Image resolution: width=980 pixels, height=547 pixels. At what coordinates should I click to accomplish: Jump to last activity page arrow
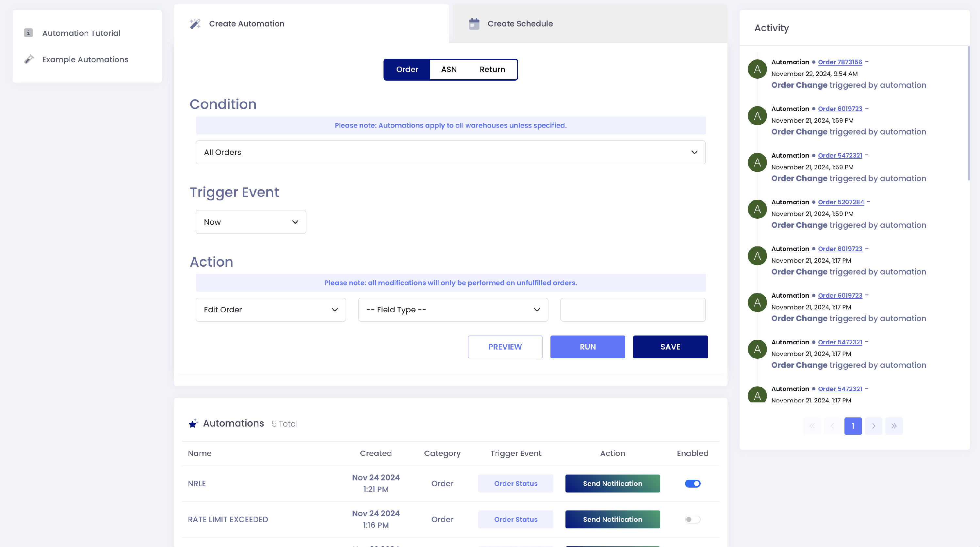click(x=894, y=426)
